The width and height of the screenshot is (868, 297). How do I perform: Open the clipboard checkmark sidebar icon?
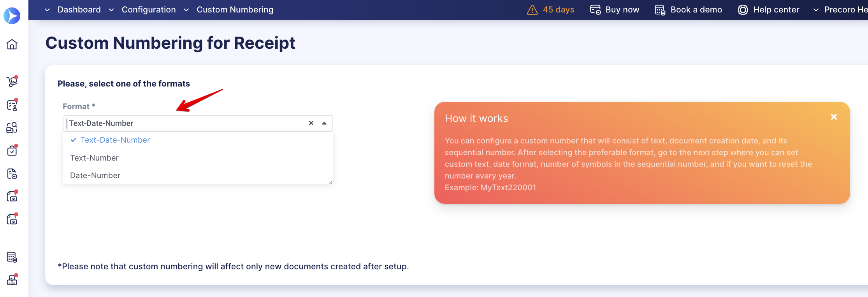tap(12, 150)
